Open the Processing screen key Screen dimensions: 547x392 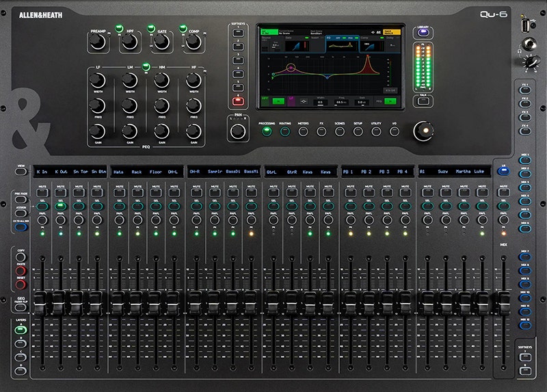pos(267,131)
